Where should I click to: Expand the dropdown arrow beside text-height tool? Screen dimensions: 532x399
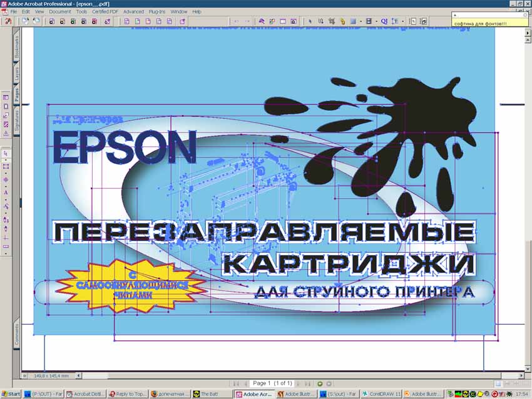(402, 21)
